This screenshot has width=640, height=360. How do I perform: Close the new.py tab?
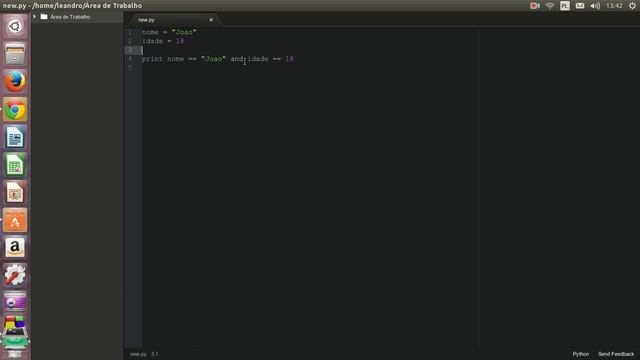pyautogui.click(x=211, y=20)
